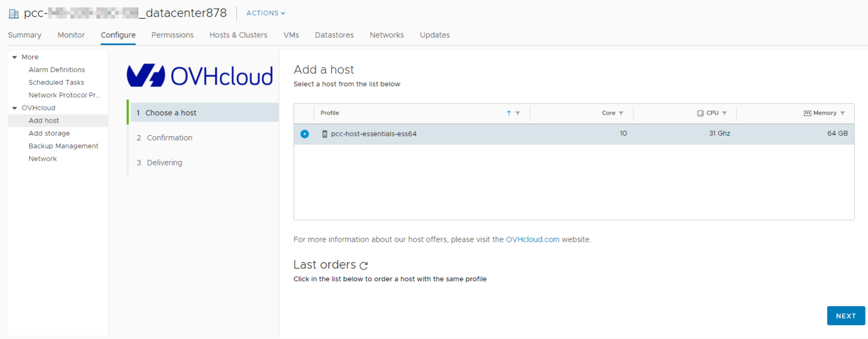Open Alarm Definitions in the sidebar
The height and width of the screenshot is (339, 868).
56,70
